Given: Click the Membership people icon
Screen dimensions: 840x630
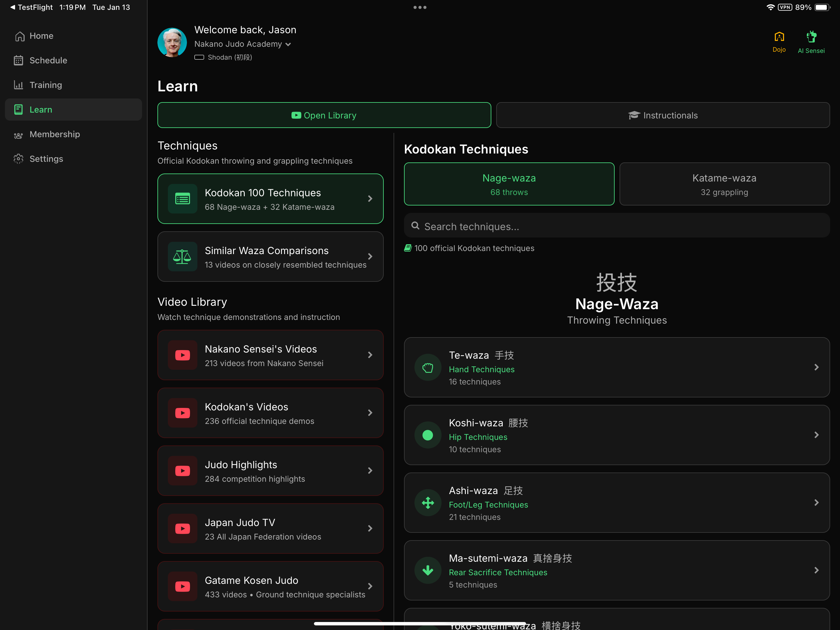Looking at the screenshot, I should (19, 135).
